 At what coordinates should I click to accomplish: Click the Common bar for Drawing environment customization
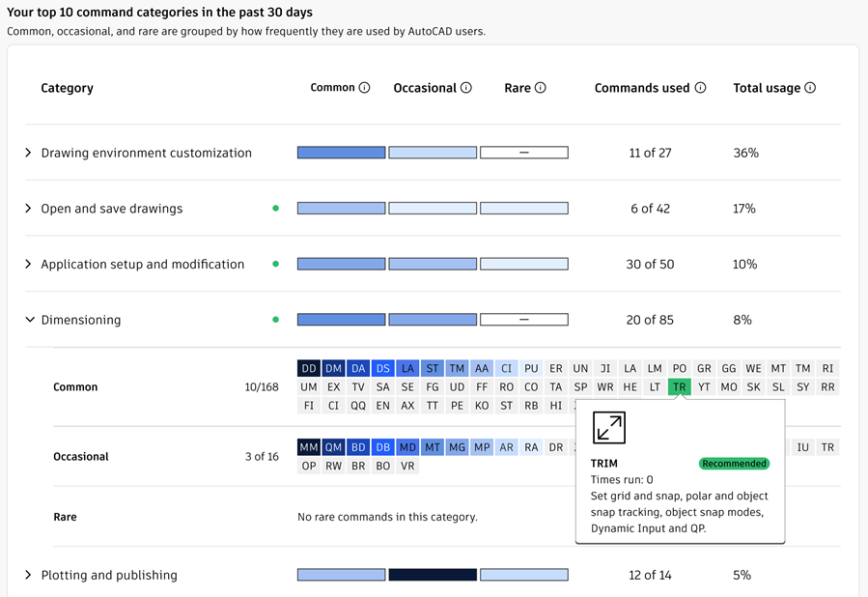341,153
